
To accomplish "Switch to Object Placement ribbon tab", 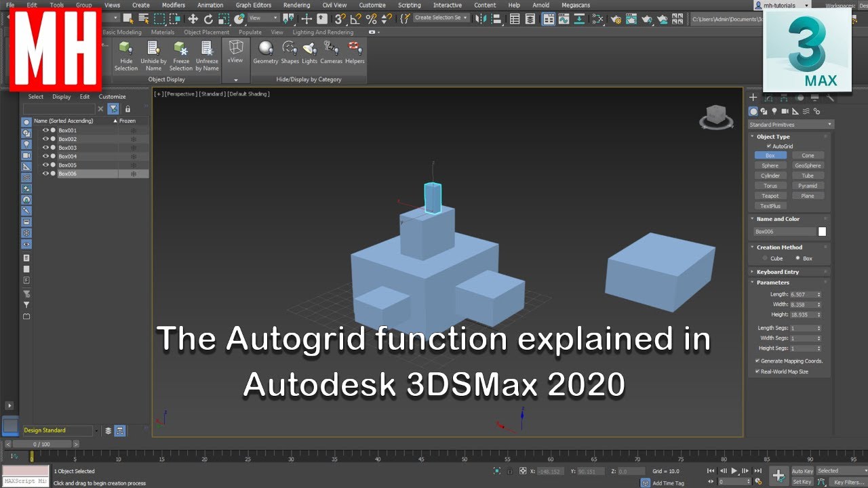I will tap(206, 32).
